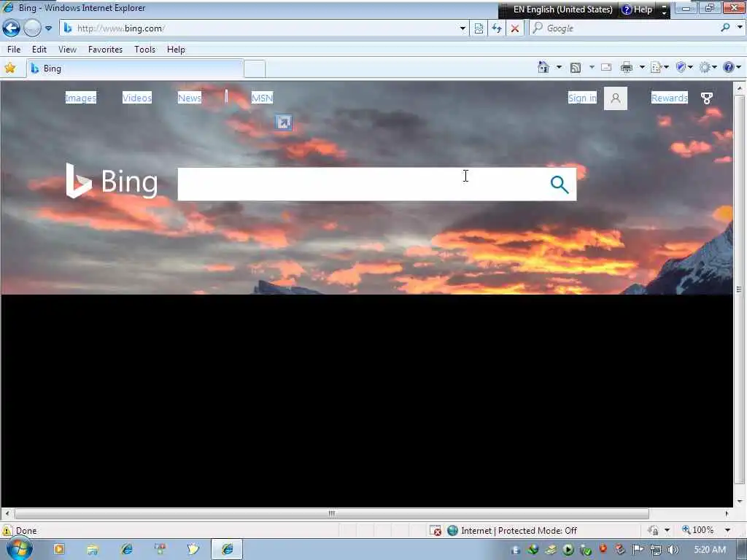The height and width of the screenshot is (560, 747).
Task: Click Internet Protected Mode Off zone text
Action: (519, 531)
